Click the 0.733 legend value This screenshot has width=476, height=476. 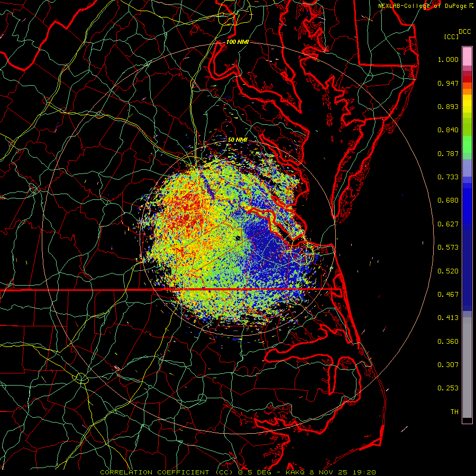coord(448,177)
